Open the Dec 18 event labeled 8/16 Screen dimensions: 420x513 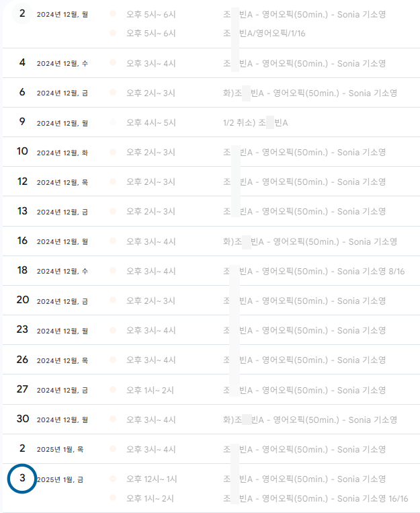click(x=314, y=271)
